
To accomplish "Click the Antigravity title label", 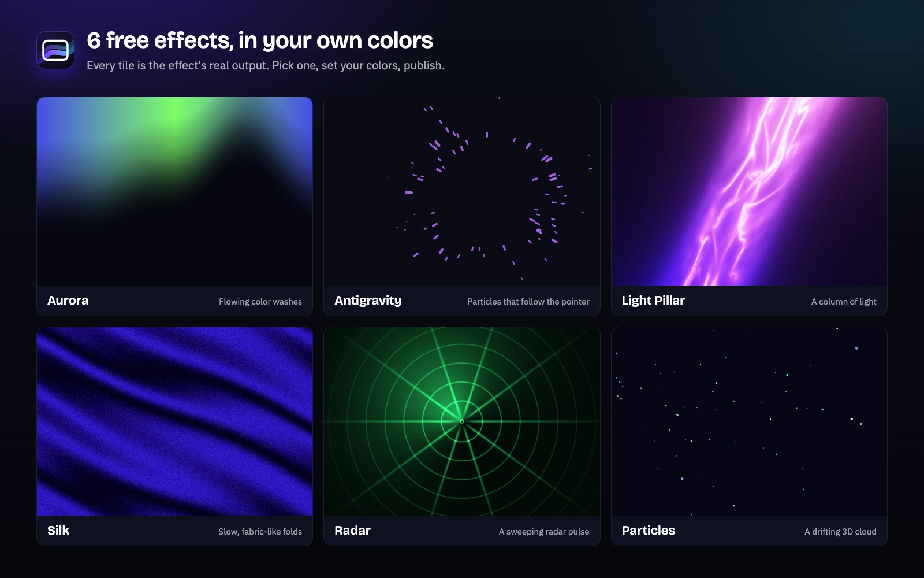I will point(368,301).
